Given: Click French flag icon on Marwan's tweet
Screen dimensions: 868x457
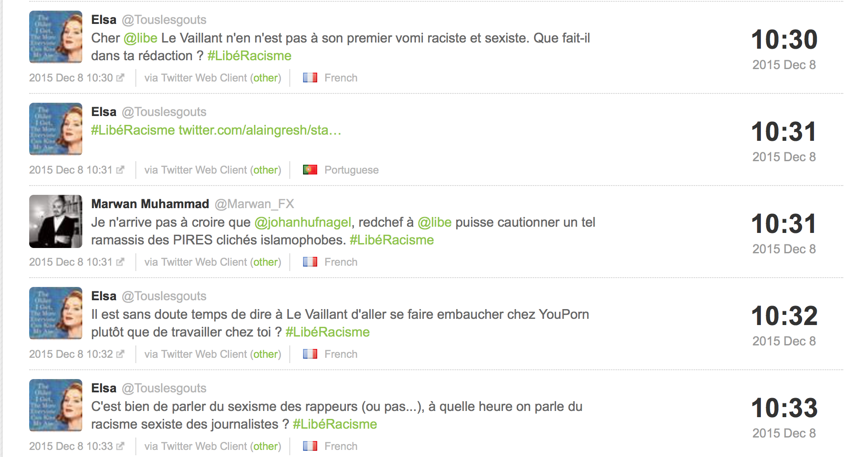Looking at the screenshot, I should tap(310, 262).
